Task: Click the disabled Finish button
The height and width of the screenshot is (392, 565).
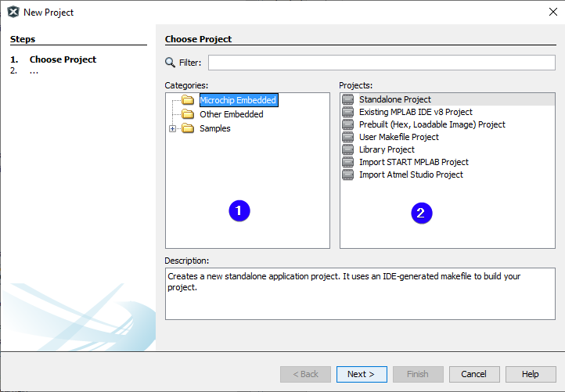Action: point(418,374)
